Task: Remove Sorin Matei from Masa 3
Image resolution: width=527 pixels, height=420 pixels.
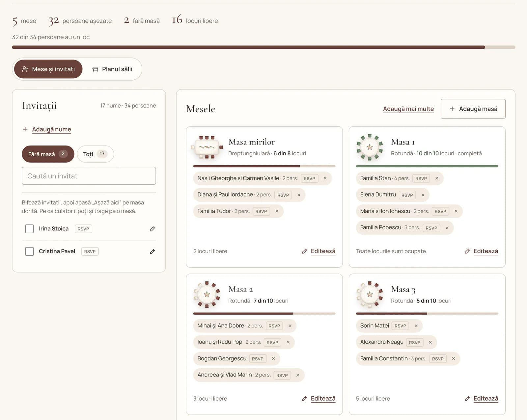Action: 416,326
